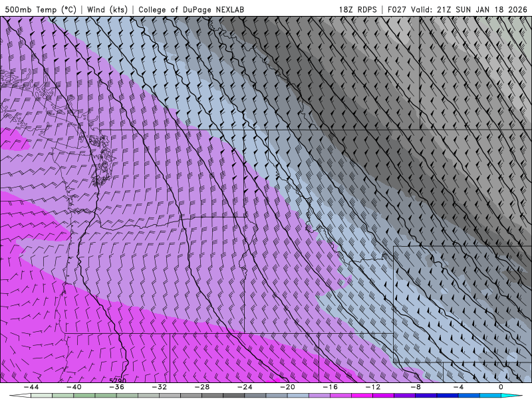Click the '-32' colorbar tick label
Screen dimensions: 532x399
[160, 387]
